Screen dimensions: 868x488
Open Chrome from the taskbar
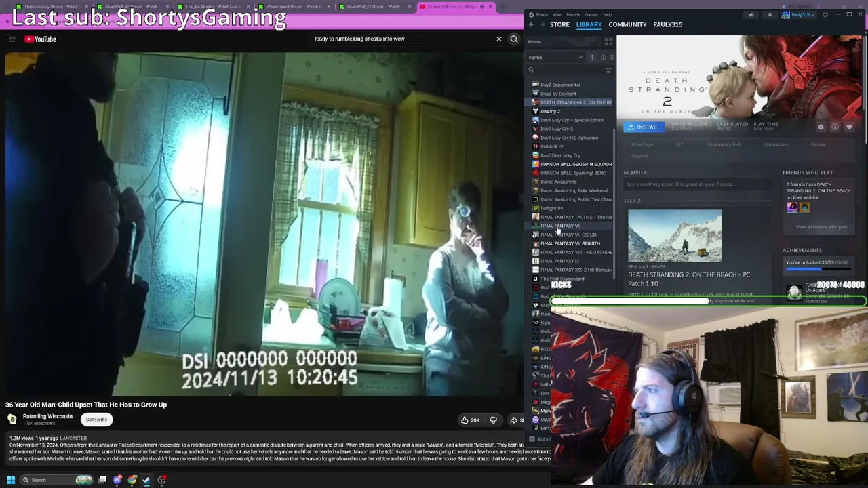point(132,480)
